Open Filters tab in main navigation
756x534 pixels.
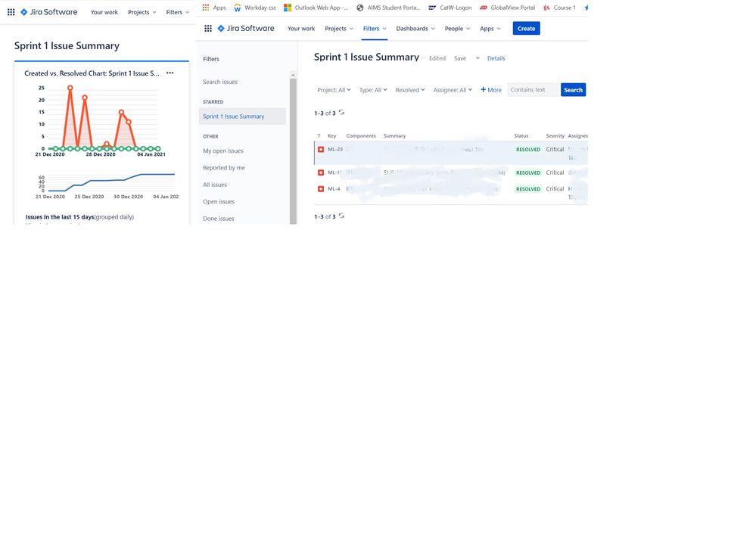pyautogui.click(x=374, y=29)
